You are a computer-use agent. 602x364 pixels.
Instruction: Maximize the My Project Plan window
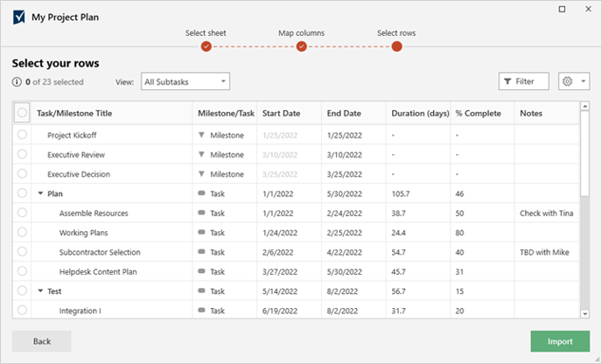tap(562, 9)
